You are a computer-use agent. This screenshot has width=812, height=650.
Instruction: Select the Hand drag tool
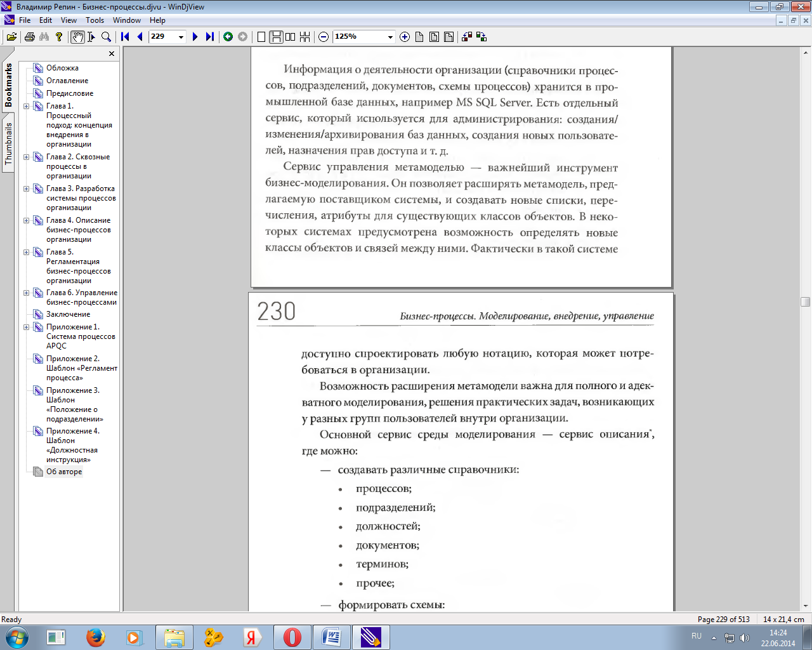click(x=77, y=37)
